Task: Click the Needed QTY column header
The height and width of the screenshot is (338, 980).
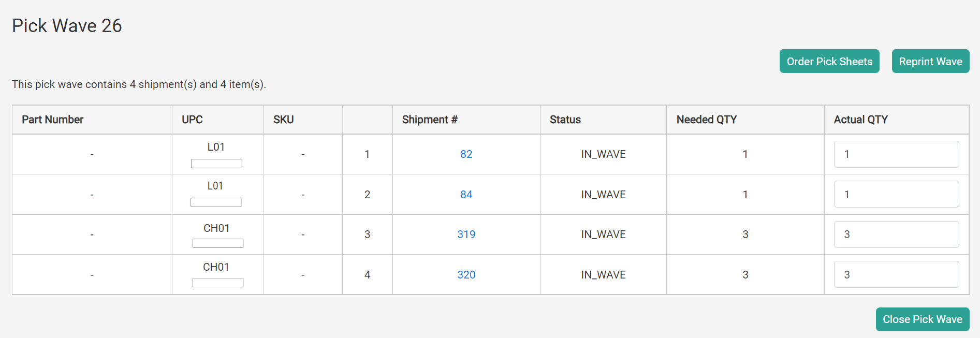Action: [706, 120]
